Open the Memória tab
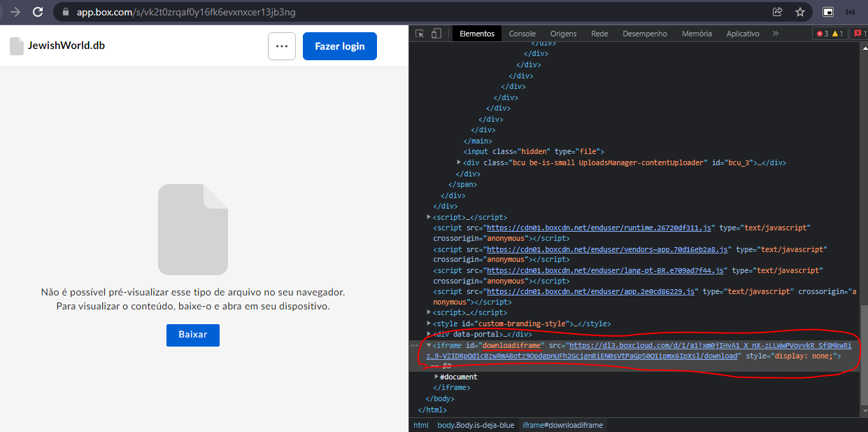 click(x=697, y=34)
